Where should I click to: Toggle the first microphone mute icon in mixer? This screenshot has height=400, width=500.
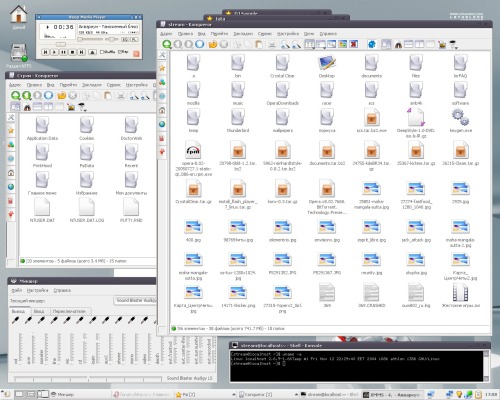coord(16,320)
